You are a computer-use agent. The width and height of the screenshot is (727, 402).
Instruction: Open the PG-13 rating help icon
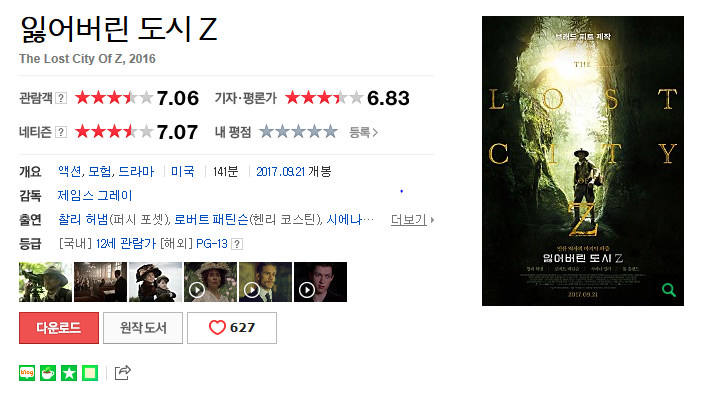point(237,244)
